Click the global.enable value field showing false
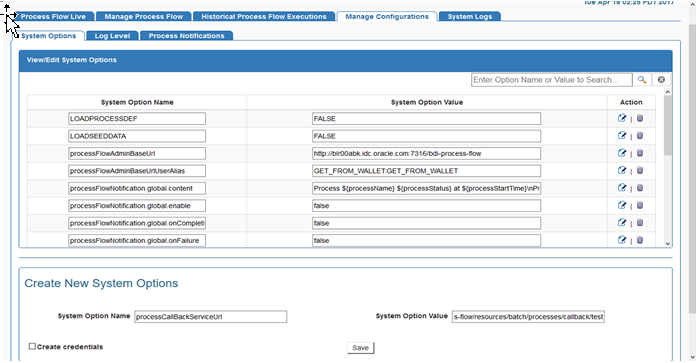This screenshot has height=363, width=696. coord(426,205)
